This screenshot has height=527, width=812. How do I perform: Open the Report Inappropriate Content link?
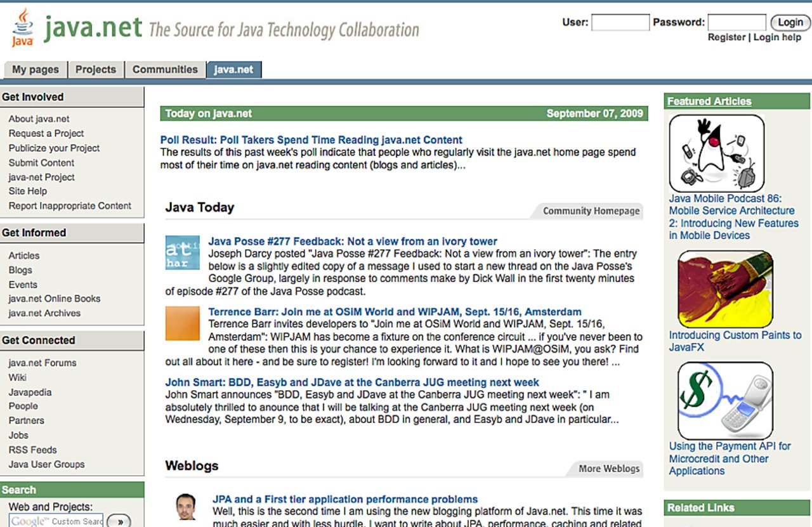(x=70, y=205)
